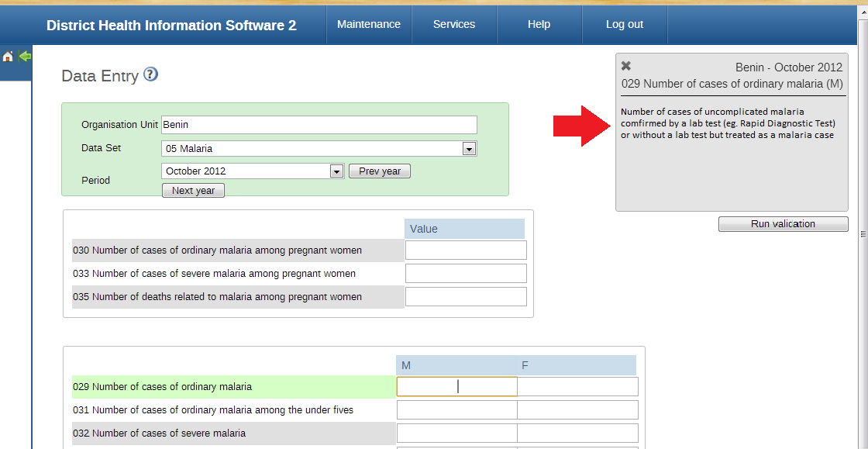Image resolution: width=868 pixels, height=449 pixels.
Task: Click value field for ordinary malaria pregnant women
Action: pyautogui.click(x=466, y=250)
